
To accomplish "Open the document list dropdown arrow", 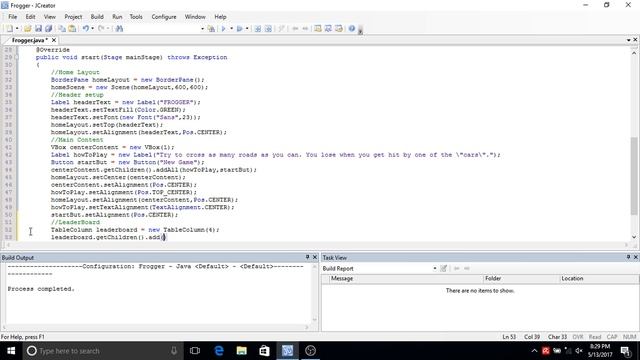I will 629,40.
